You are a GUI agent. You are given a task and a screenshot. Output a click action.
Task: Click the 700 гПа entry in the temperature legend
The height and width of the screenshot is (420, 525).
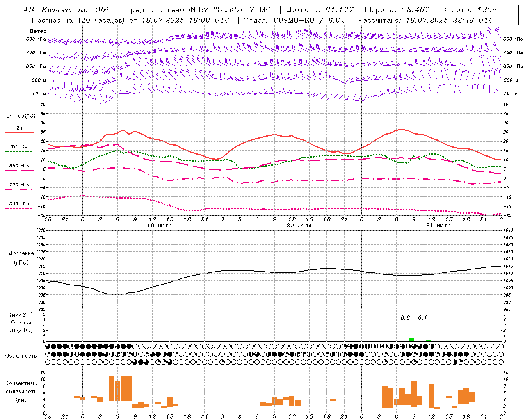(19, 185)
